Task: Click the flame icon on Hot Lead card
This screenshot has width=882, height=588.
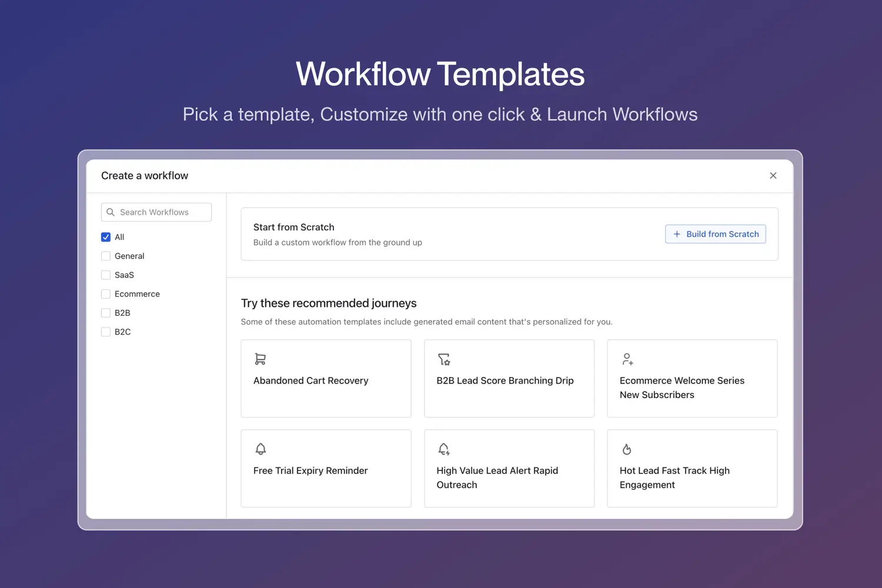Action: 627,449
